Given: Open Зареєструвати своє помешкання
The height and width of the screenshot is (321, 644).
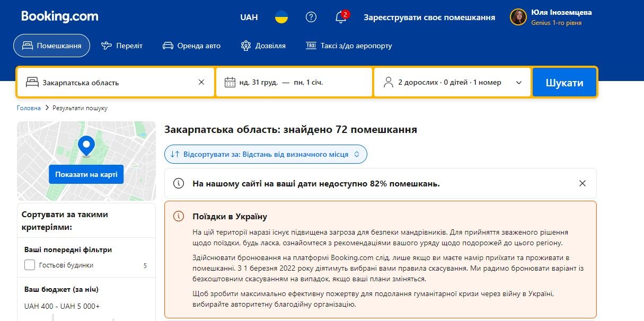Looking at the screenshot, I should (x=429, y=17).
